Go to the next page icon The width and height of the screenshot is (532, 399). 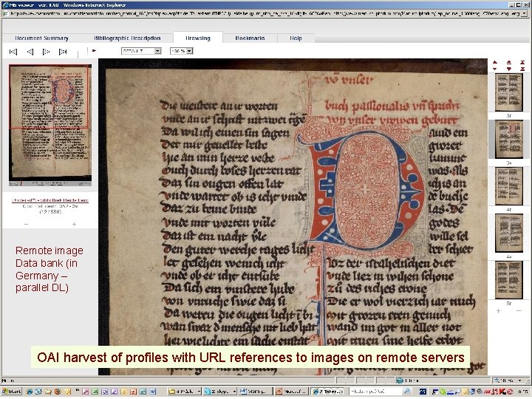click(x=46, y=52)
